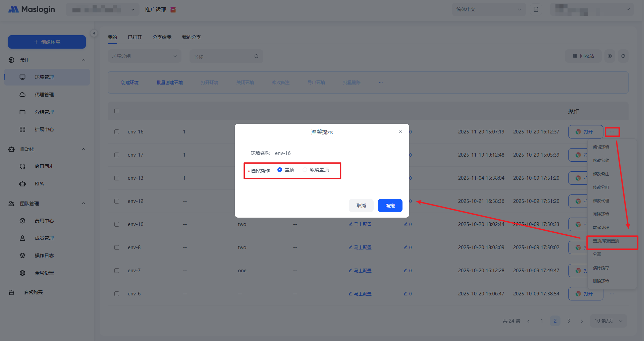Click the blue 创建环境 sidebar button
The height and width of the screenshot is (341, 644).
click(47, 42)
